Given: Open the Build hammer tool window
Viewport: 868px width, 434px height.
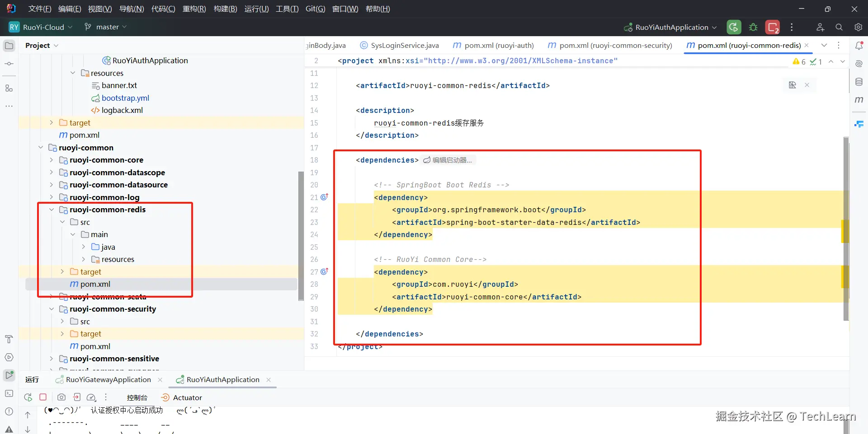Looking at the screenshot, I should 9,339.
